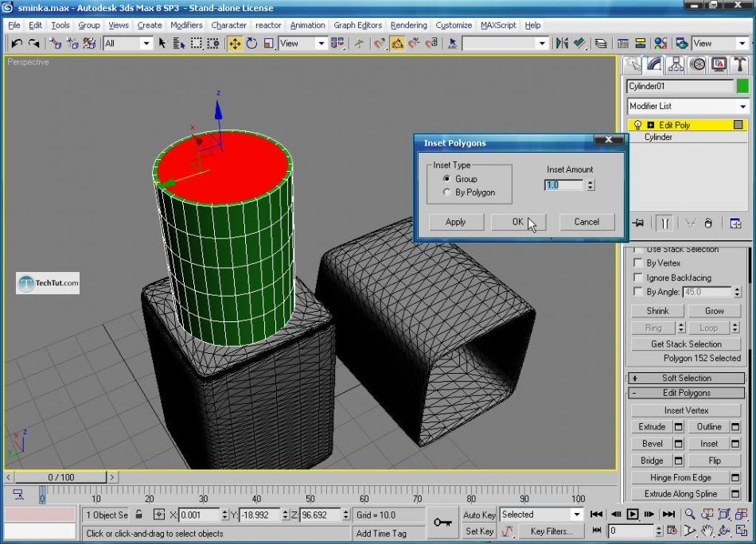This screenshot has height=544, width=756.
Task: Open the Rendering menu
Action: (x=408, y=25)
